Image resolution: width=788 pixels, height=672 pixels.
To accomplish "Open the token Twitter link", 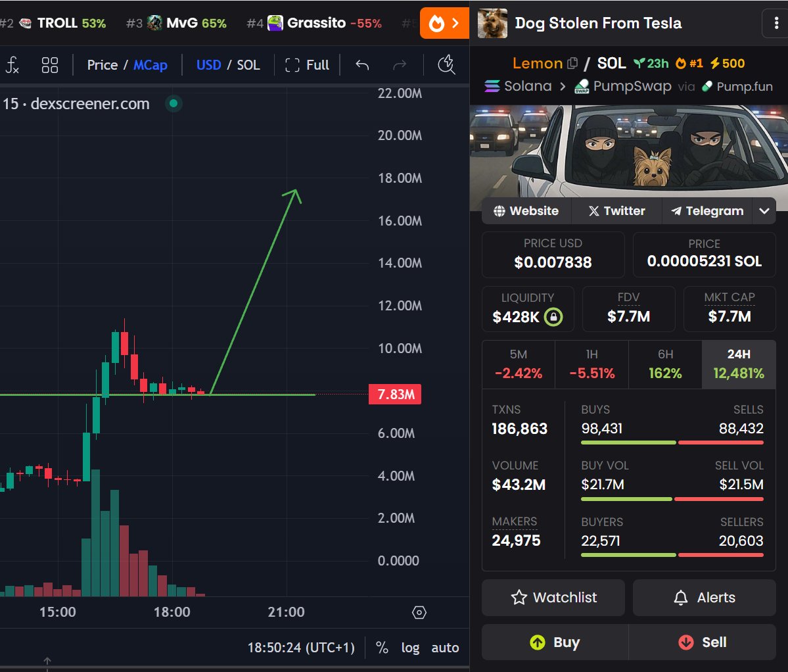I will click(x=616, y=211).
